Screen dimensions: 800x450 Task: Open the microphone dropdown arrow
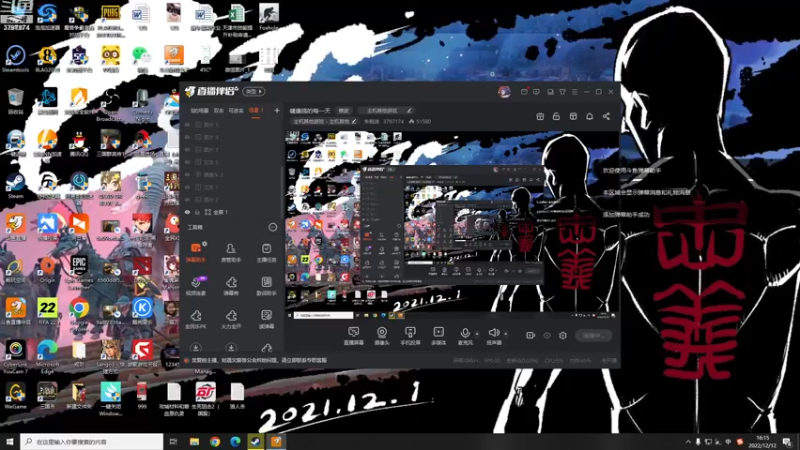click(x=477, y=334)
